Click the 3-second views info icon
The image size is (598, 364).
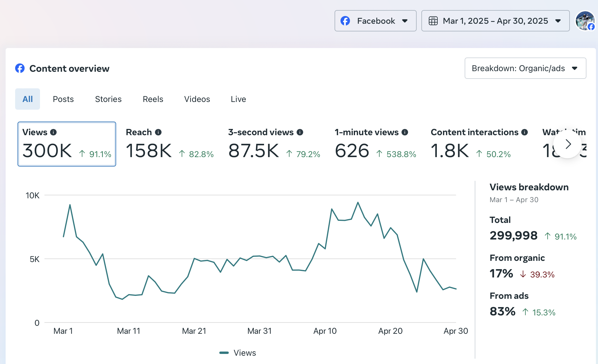pyautogui.click(x=300, y=132)
